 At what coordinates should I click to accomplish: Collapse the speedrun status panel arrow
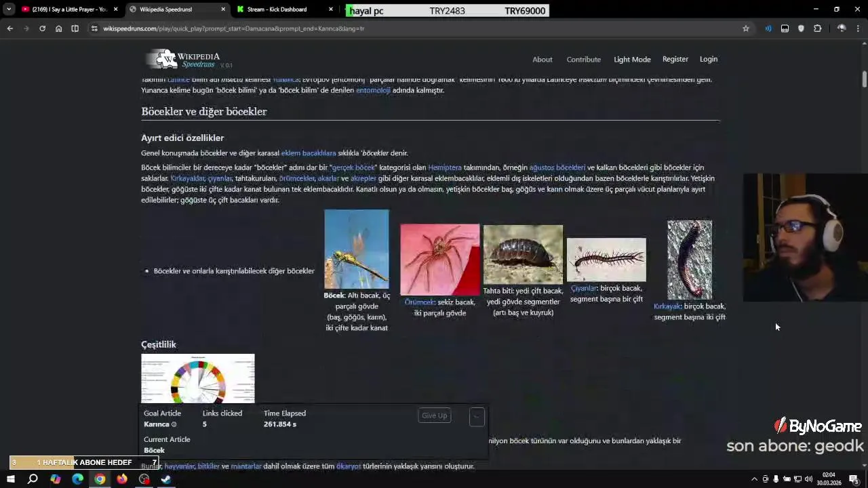[x=477, y=416]
